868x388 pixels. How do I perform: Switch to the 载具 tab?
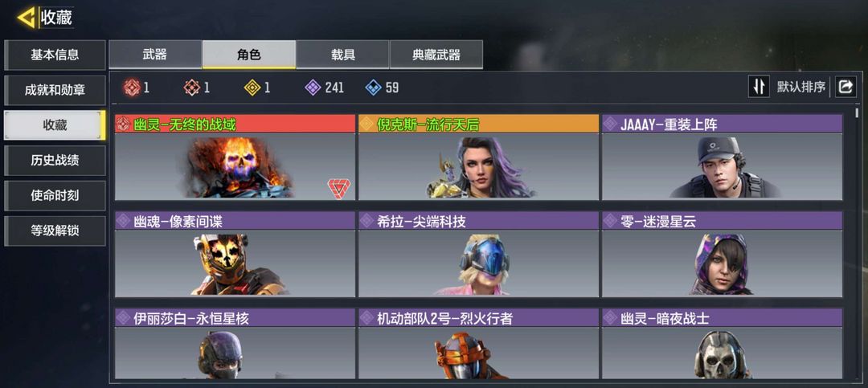pyautogui.click(x=342, y=55)
